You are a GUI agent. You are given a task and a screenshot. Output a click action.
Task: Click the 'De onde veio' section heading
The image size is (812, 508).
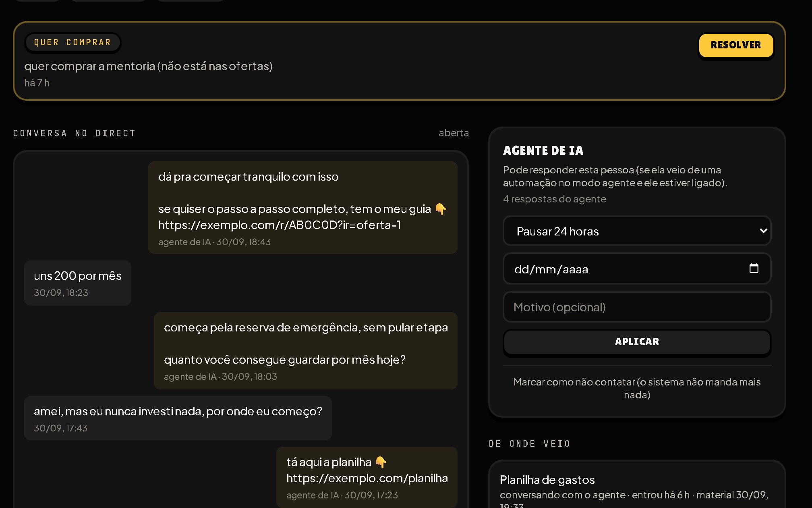click(530, 444)
